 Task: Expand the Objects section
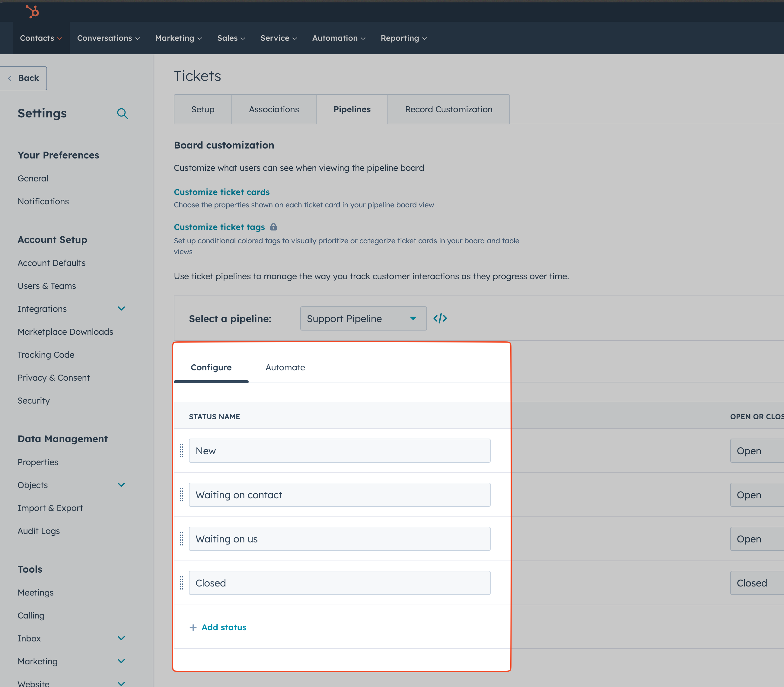[x=122, y=484]
